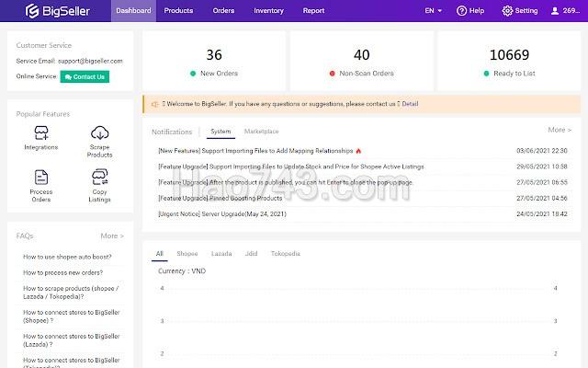This screenshot has height=368, width=588.
Task: Open FAQ How to use shopee auto boost
Action: tap(67, 257)
